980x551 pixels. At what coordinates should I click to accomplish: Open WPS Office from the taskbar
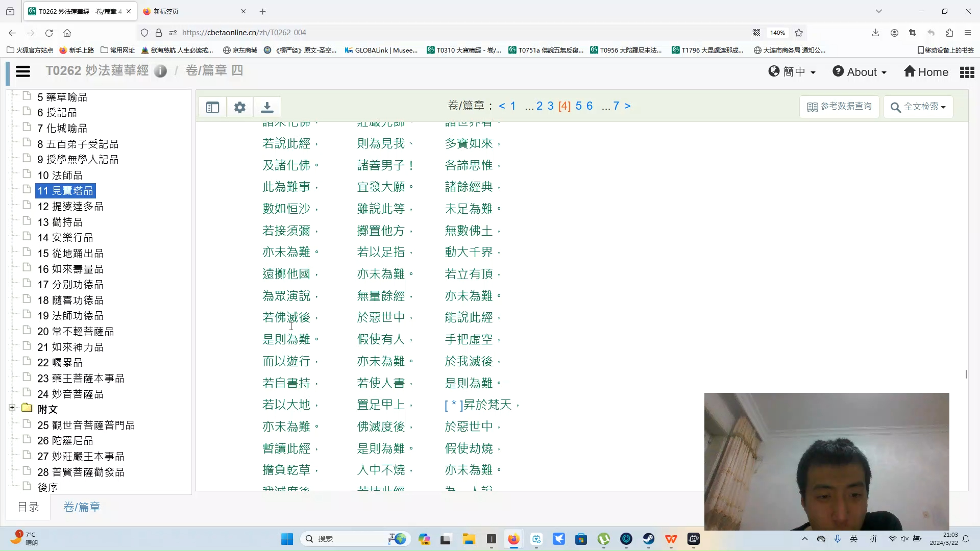pyautogui.click(x=671, y=539)
